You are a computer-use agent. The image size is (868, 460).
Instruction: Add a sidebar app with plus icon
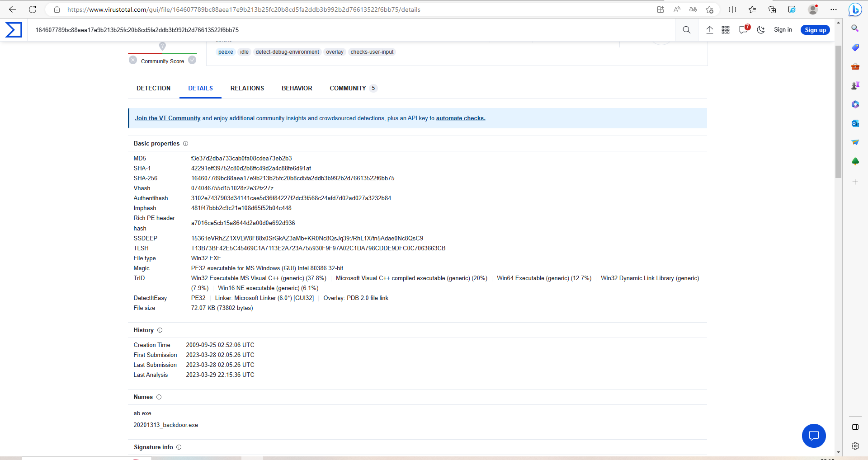click(855, 182)
